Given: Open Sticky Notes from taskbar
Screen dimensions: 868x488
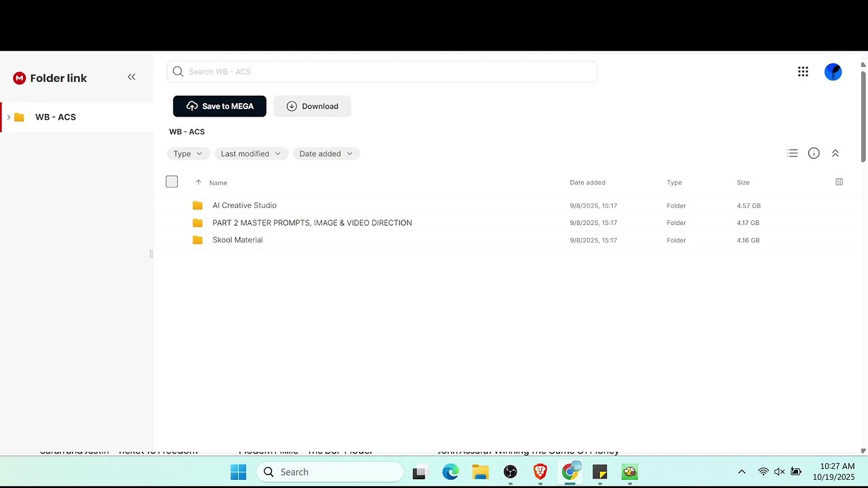Looking at the screenshot, I should pyautogui.click(x=600, y=472).
